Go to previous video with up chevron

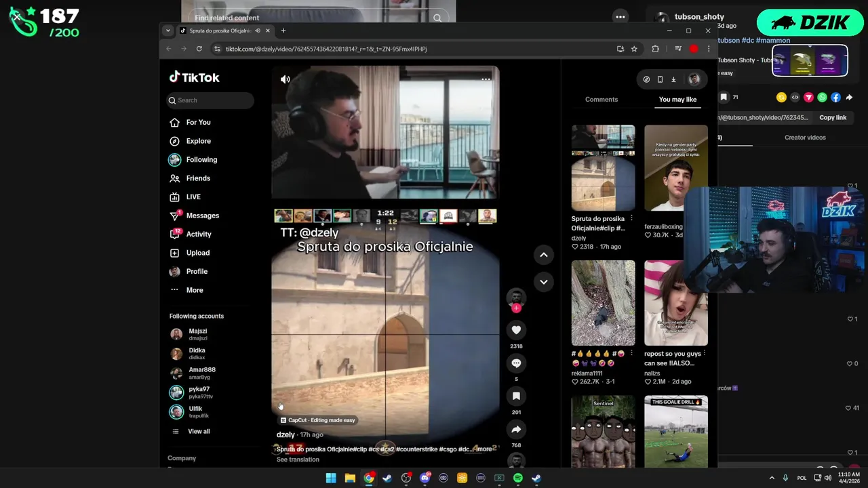point(543,255)
